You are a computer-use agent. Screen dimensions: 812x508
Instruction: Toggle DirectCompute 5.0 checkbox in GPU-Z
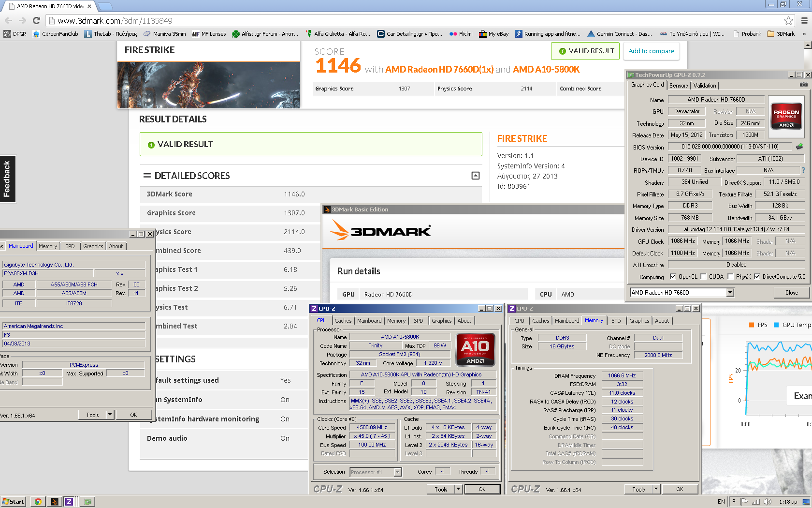coord(757,277)
